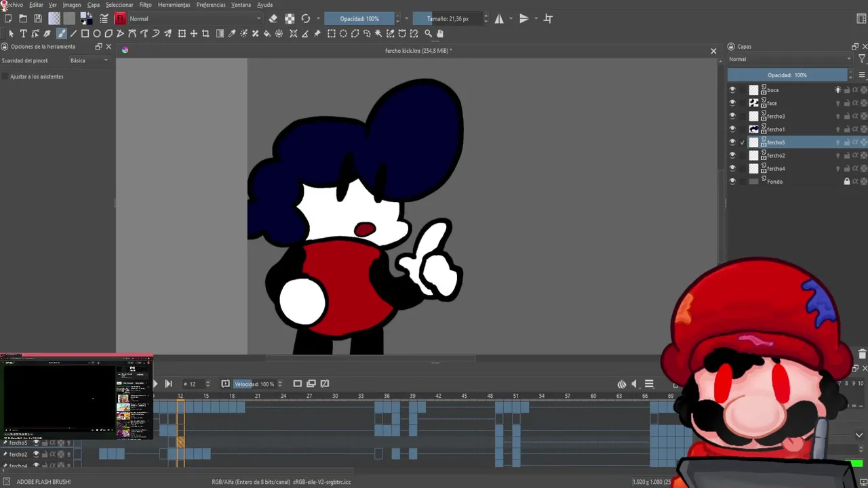The width and height of the screenshot is (868, 488).
Task: Select the Gradient tool
Action: coord(220,33)
